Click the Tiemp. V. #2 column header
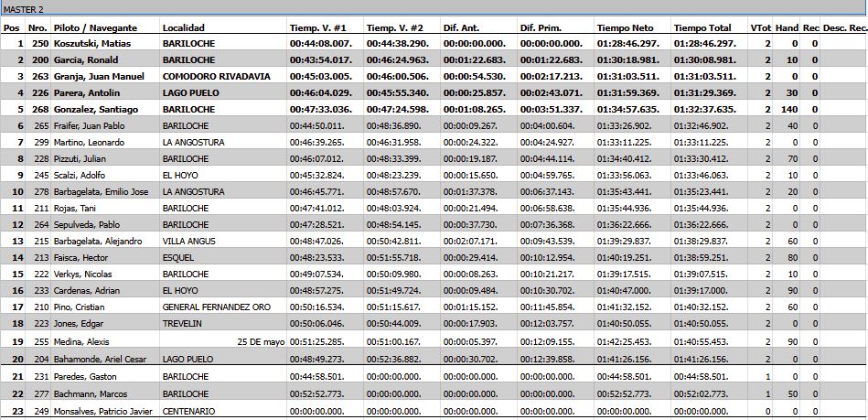Image resolution: width=868 pixels, height=420 pixels. (393, 28)
